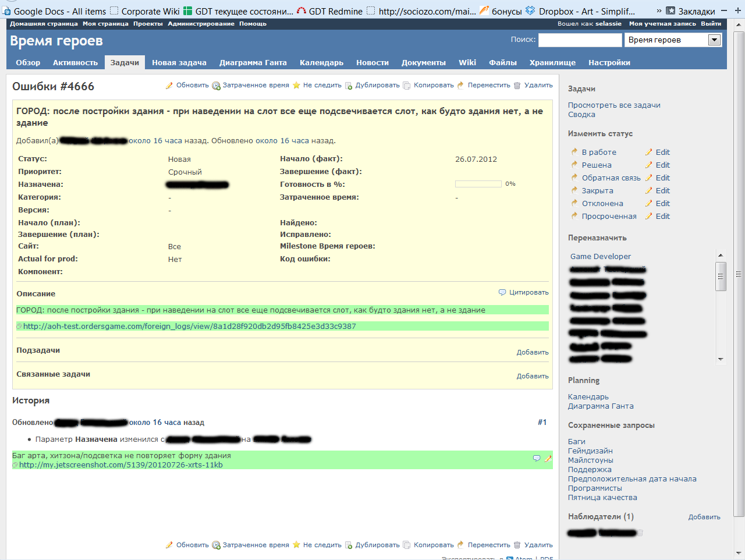Click Добавить in the Связанные задачи section
This screenshot has height=560, width=745.
(x=533, y=376)
